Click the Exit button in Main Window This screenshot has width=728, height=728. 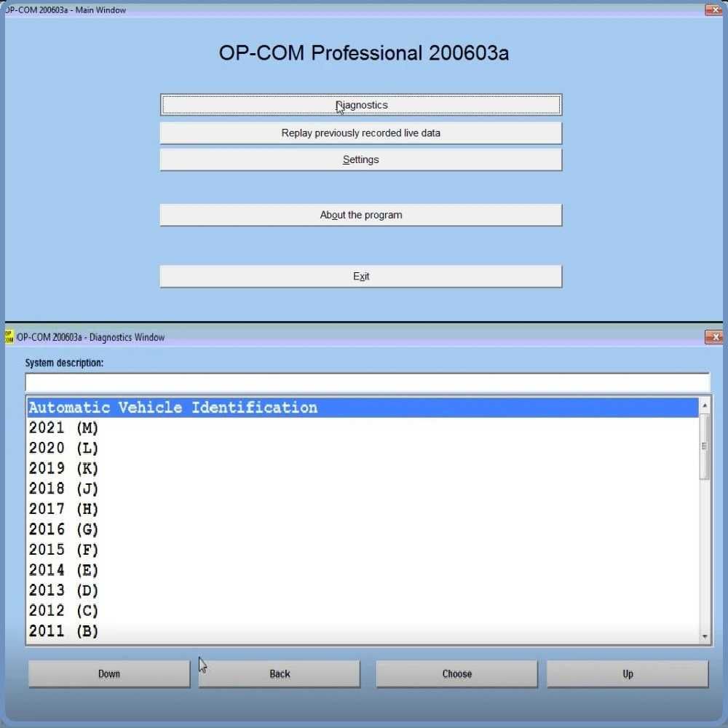point(361,276)
